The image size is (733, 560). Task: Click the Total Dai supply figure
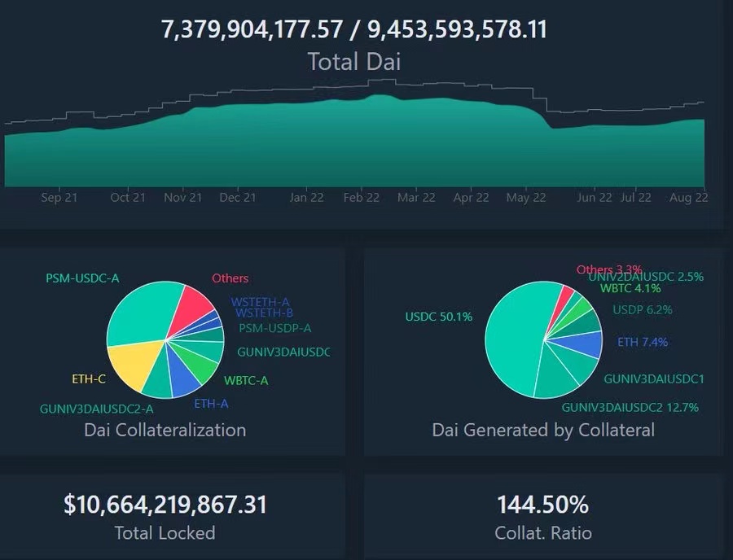354,30
